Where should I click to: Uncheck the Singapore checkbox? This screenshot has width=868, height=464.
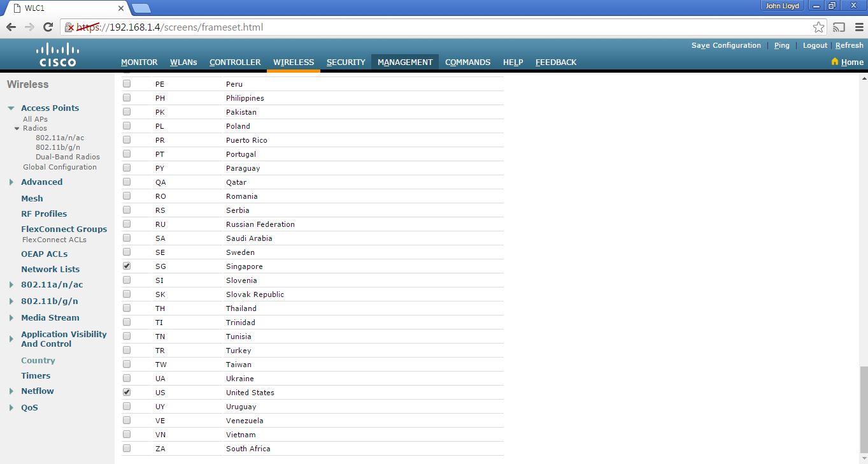127,266
